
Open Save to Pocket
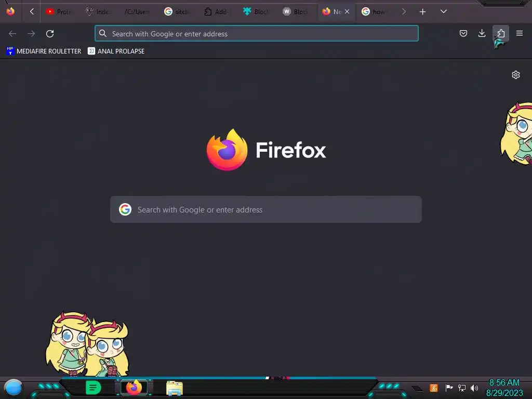(x=463, y=33)
